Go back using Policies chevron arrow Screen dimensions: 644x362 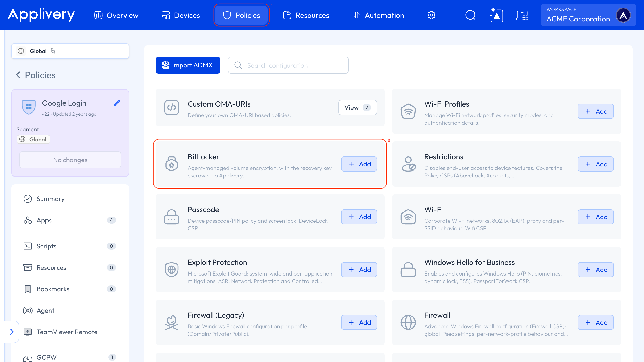click(x=18, y=75)
